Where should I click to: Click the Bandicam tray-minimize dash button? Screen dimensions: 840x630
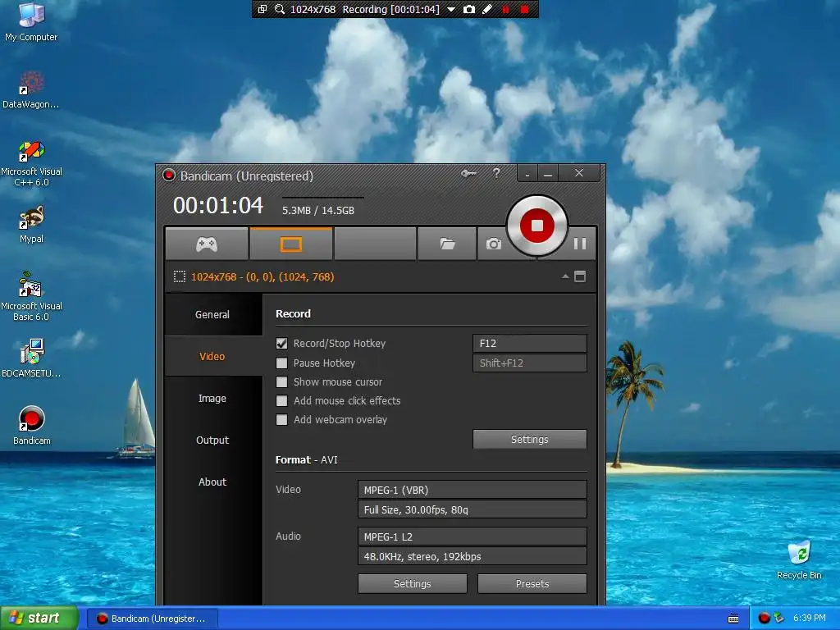(527, 174)
